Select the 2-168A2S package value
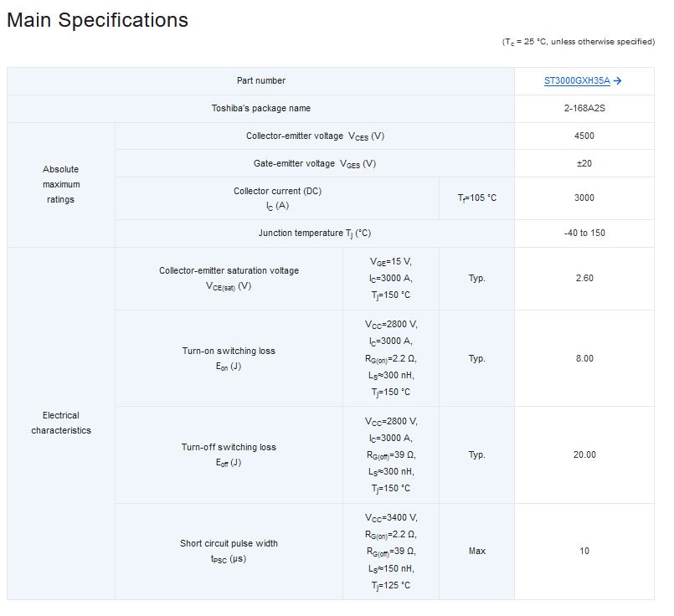The width and height of the screenshot is (674, 616). point(584,108)
